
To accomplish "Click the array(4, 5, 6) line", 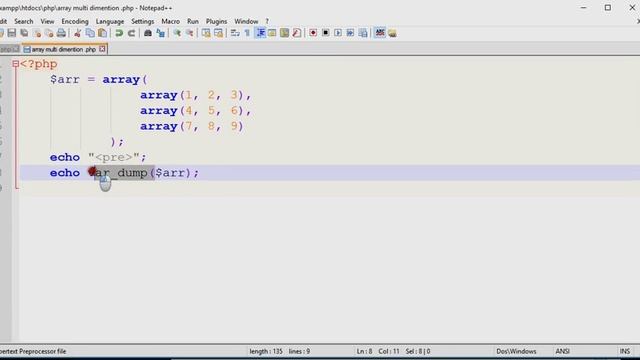I will click(x=196, y=111).
